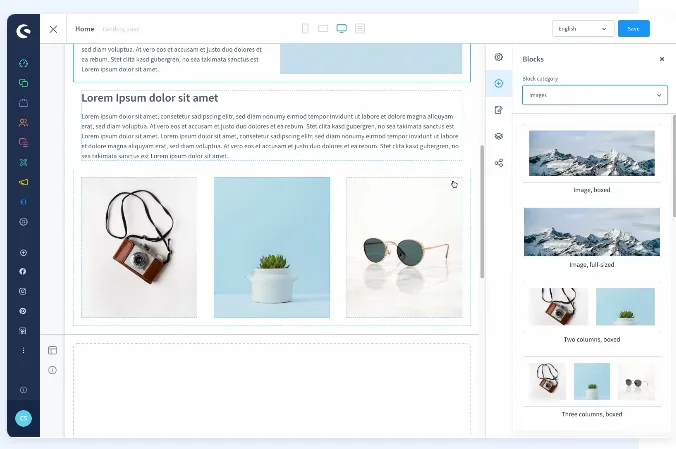Switch to desktop device preview

point(341,28)
